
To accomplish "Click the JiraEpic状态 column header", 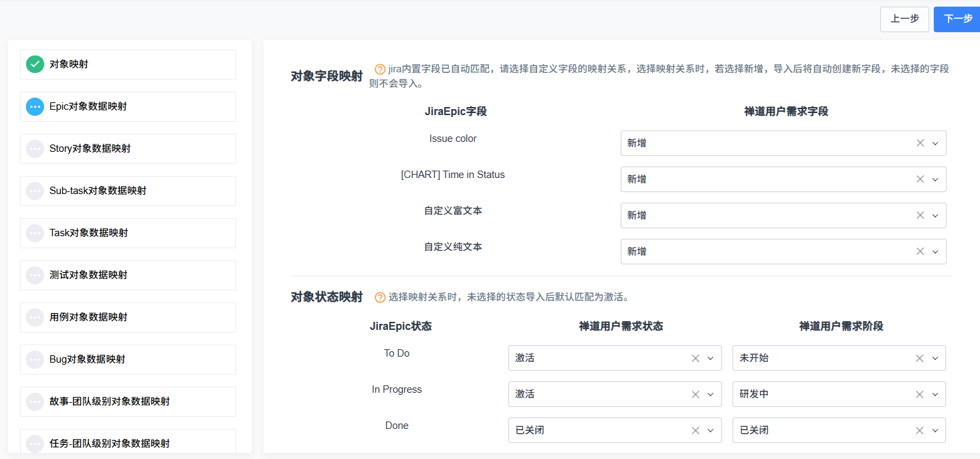I will coord(401,327).
